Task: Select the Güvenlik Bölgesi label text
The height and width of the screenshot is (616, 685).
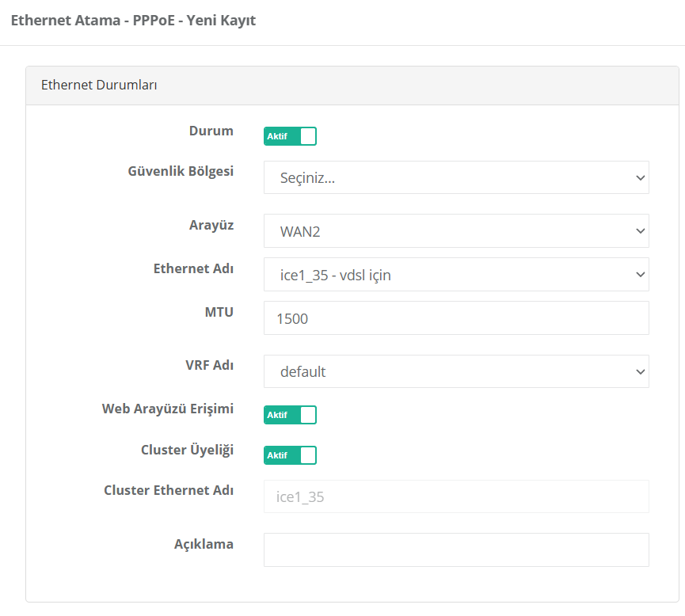Action: [181, 170]
